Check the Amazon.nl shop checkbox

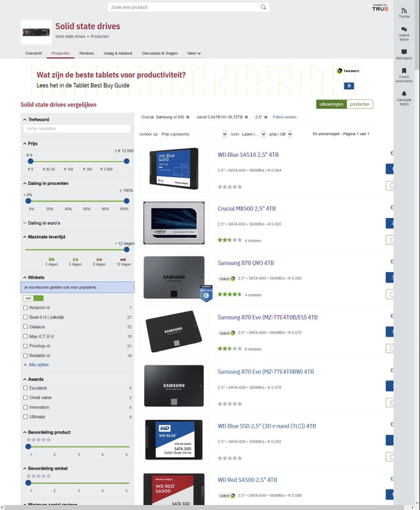pos(25,307)
